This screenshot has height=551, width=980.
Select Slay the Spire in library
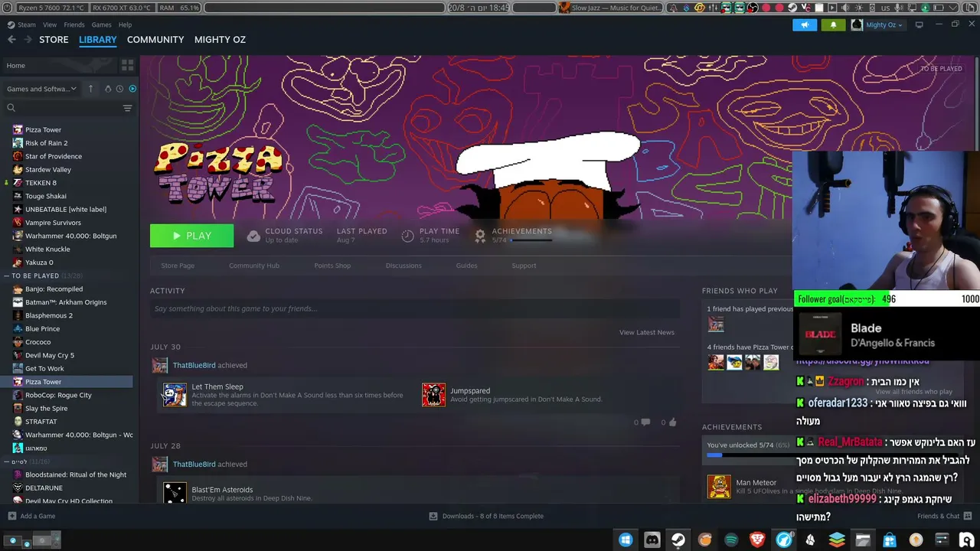point(47,409)
